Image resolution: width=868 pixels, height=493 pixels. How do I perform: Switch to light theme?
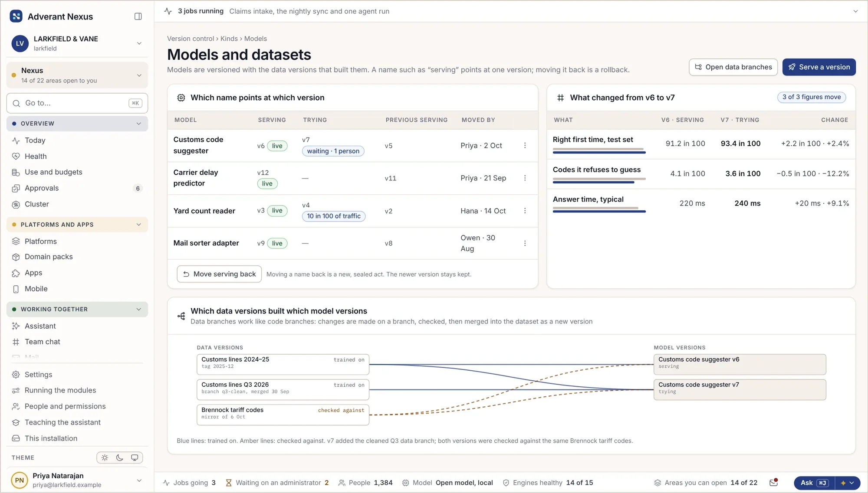[x=105, y=457]
